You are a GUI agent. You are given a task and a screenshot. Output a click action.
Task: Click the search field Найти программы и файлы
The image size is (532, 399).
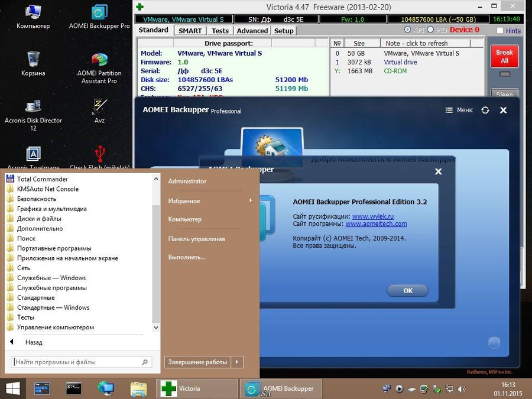click(x=77, y=362)
